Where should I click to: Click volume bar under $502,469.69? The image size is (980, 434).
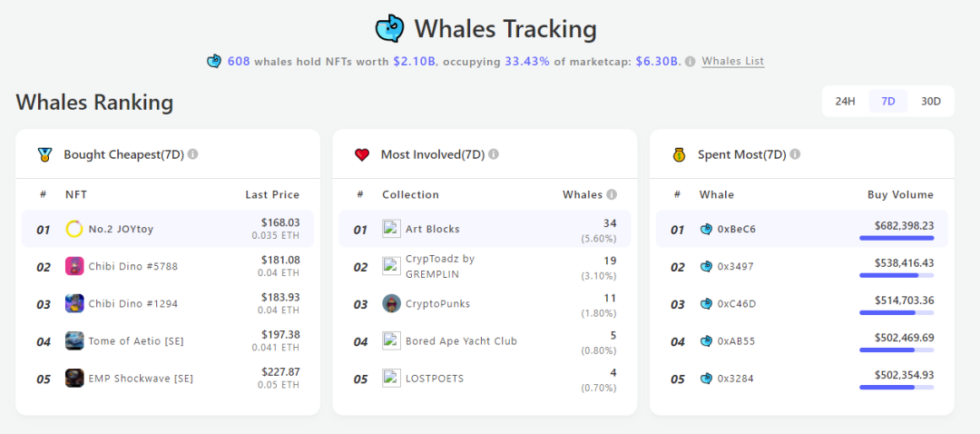pos(897,350)
